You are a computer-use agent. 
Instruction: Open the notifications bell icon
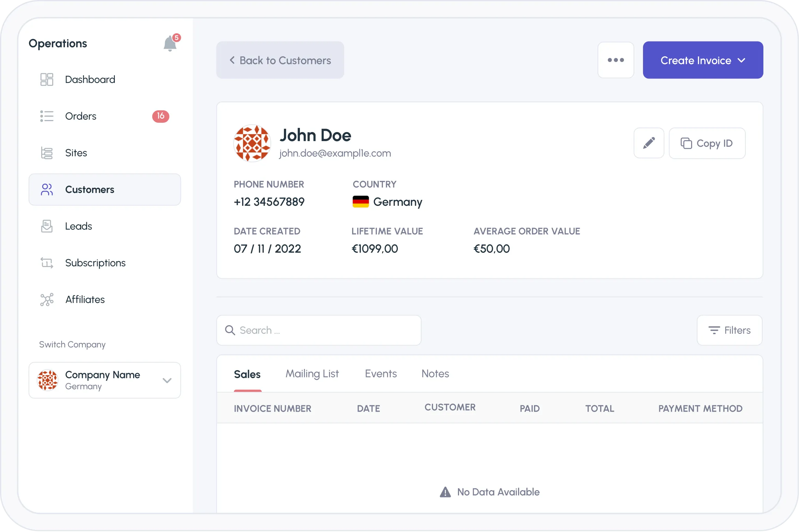click(170, 44)
